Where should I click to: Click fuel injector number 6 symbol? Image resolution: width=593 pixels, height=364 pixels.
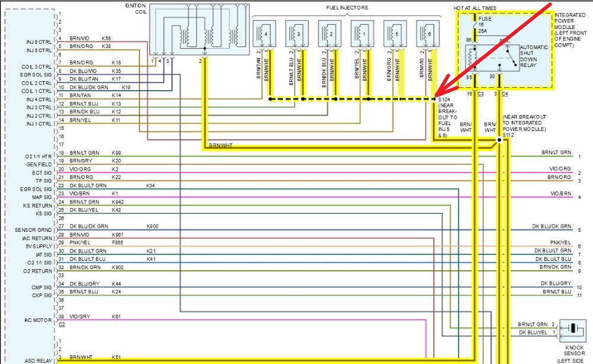[x=428, y=34]
